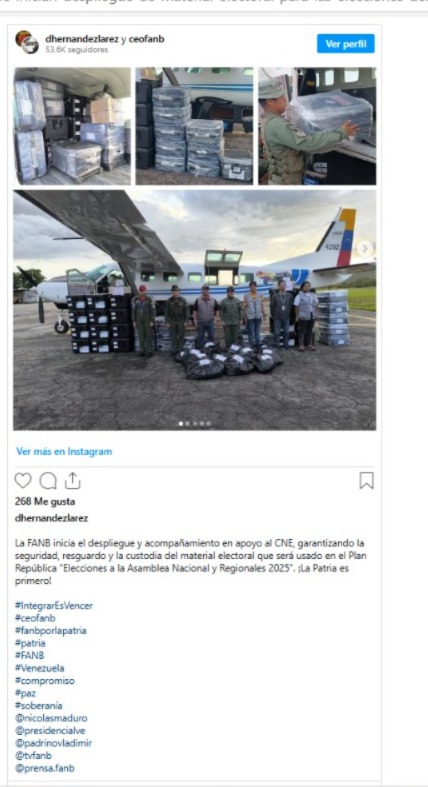The height and width of the screenshot is (787, 428).
Task: Open the dhernandezlarez username in header
Action: [x=82, y=39]
